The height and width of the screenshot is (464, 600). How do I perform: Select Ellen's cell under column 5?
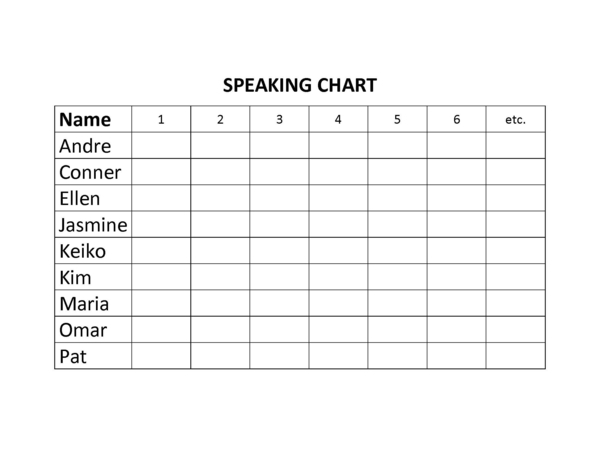tap(397, 198)
